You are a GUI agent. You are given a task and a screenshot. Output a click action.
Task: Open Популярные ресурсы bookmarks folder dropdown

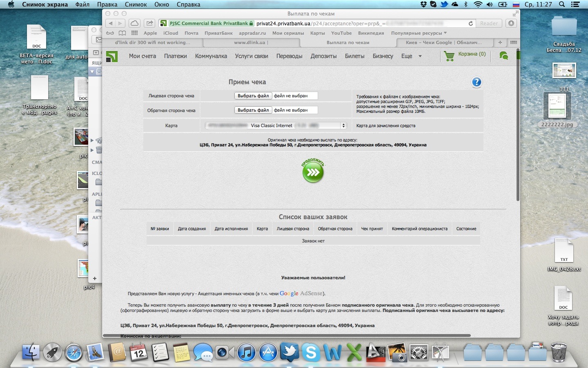point(419,33)
